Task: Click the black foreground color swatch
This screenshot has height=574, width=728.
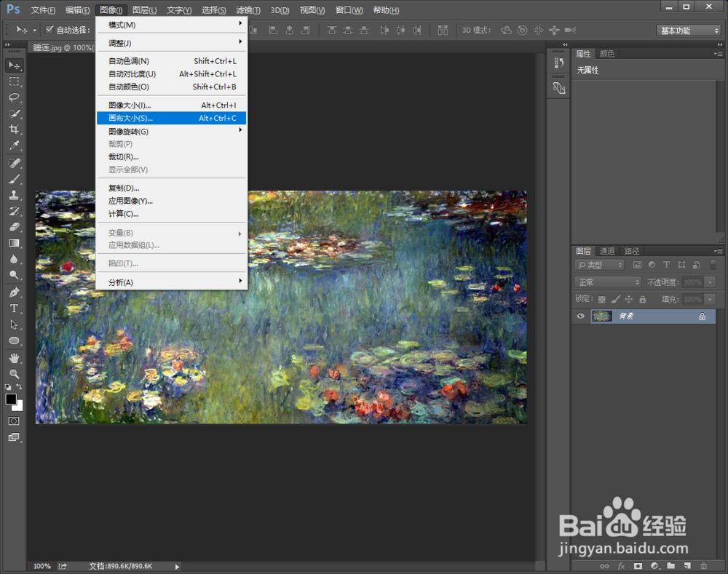Action: pyautogui.click(x=10, y=399)
